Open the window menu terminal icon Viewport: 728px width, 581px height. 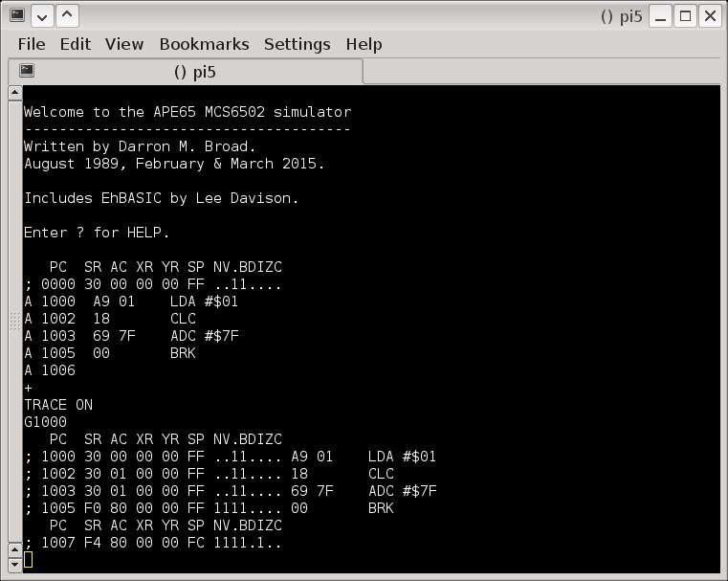pos(17,15)
